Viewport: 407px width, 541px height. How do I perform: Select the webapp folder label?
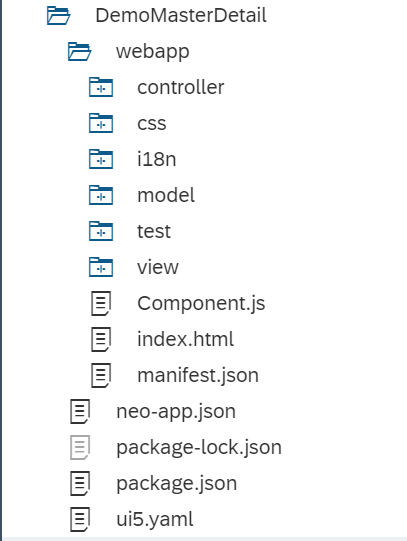pyautogui.click(x=152, y=52)
